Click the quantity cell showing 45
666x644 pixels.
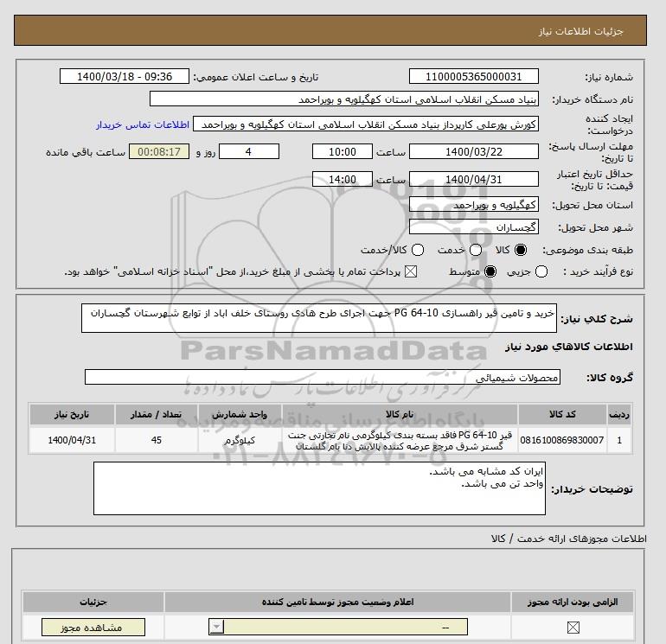157,440
